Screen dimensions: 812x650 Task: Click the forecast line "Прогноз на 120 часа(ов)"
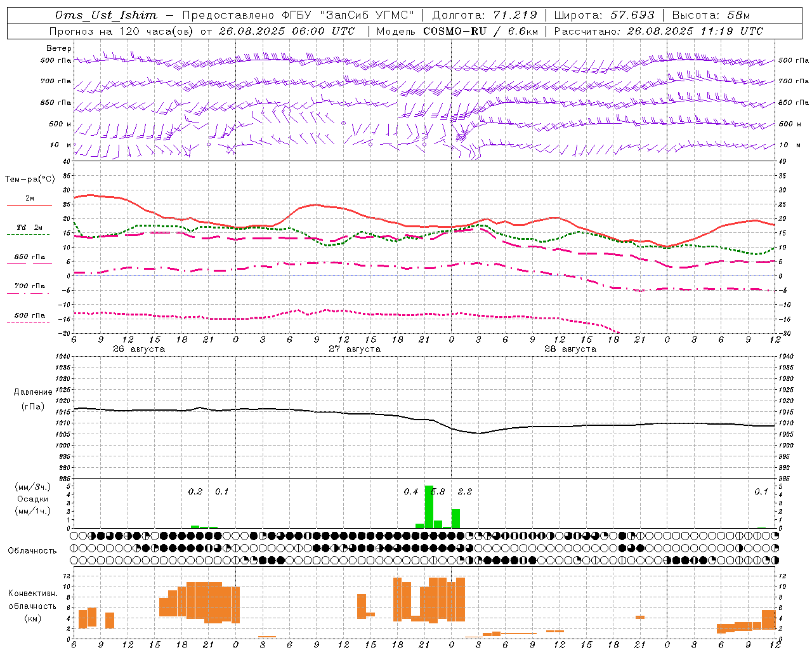(122, 31)
